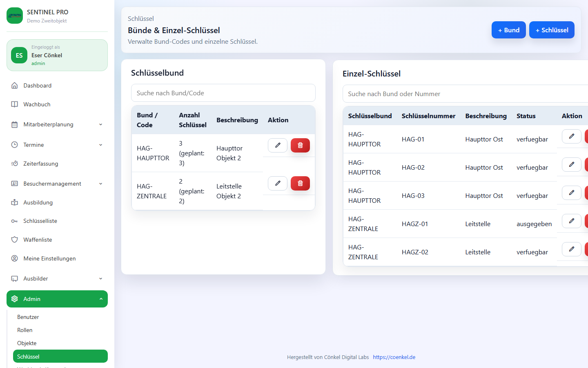Screen dimensions: 588x368
Task: Click the Sentinel Pro logo icon
Action: pos(15,16)
